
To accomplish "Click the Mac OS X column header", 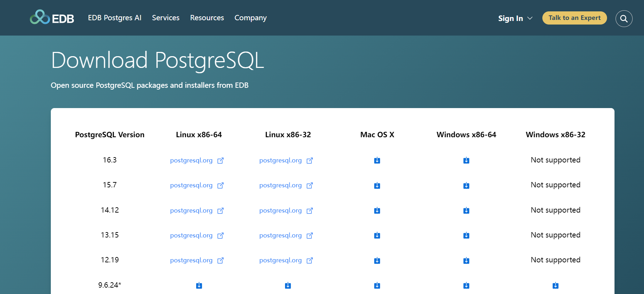I will pos(377,135).
